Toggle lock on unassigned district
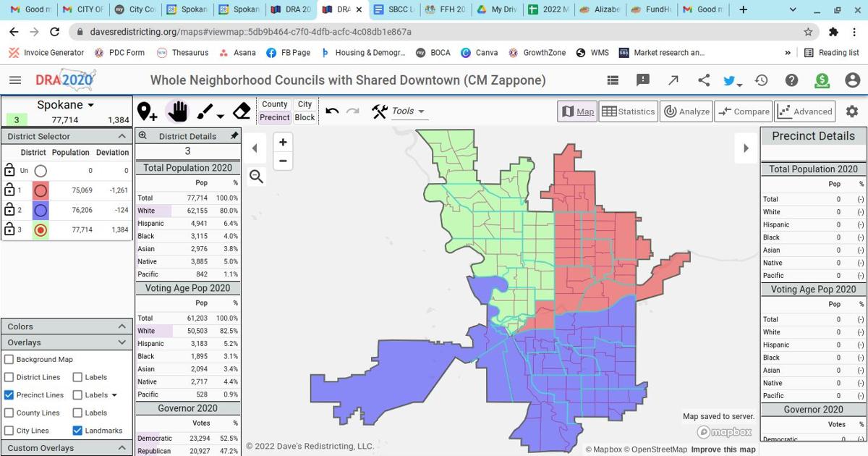Image resolution: width=868 pixels, height=456 pixels. [x=9, y=170]
